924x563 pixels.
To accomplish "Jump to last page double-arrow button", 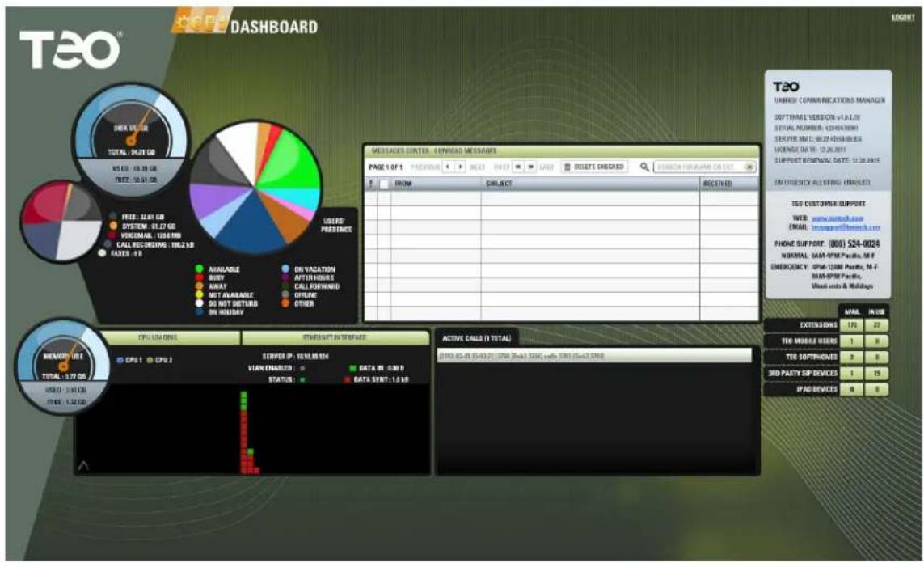I will pos(531,167).
